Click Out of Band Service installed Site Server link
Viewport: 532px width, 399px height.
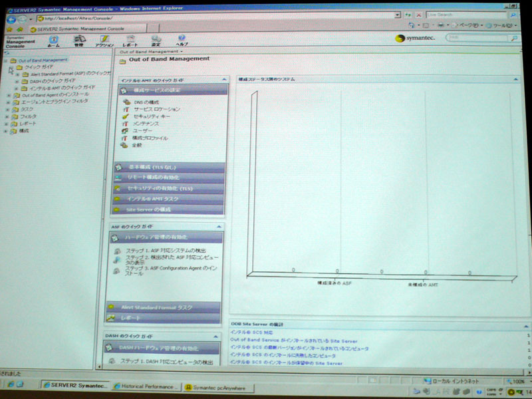coord(294,340)
